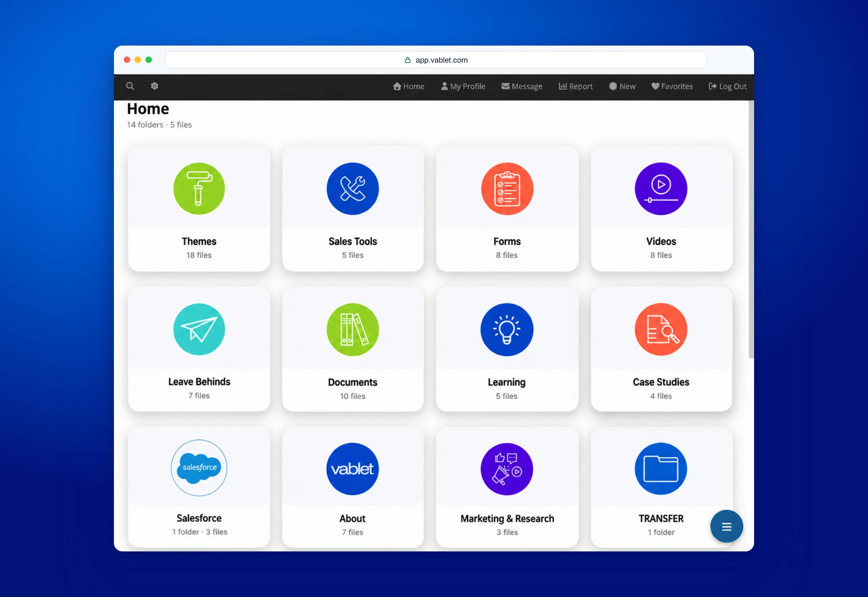Open the Themes paint roller icon
This screenshot has height=597, width=868.
(x=199, y=189)
